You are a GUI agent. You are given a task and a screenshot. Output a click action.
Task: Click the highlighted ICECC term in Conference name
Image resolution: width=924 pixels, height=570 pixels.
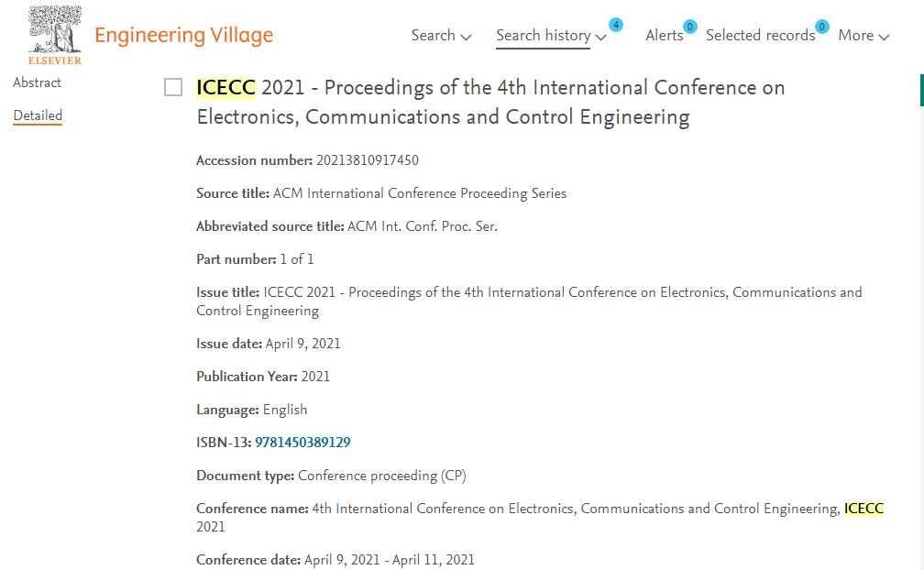tap(863, 509)
